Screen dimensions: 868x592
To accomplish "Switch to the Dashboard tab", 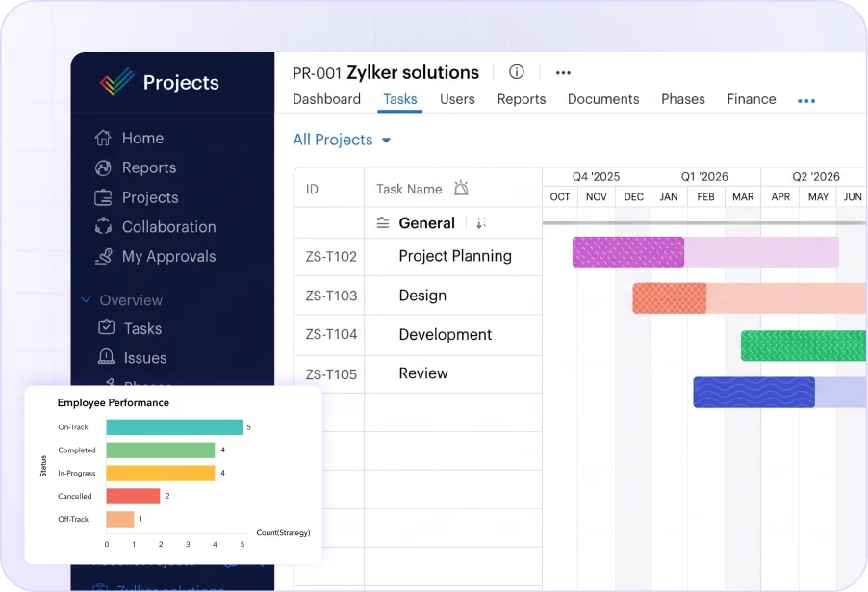I will pyautogui.click(x=326, y=99).
